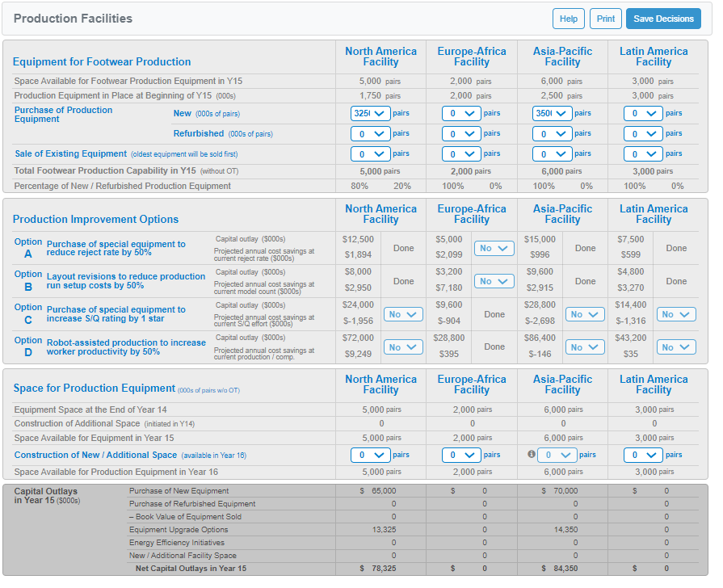Open Europe-Africa Option A dropdown
The height and width of the screenshot is (588, 723).
point(494,249)
